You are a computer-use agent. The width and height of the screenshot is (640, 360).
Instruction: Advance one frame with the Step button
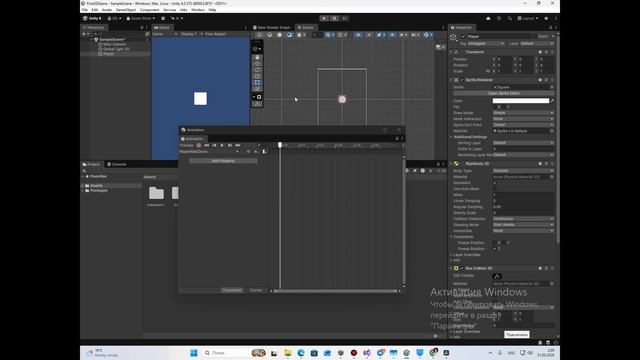point(344,18)
